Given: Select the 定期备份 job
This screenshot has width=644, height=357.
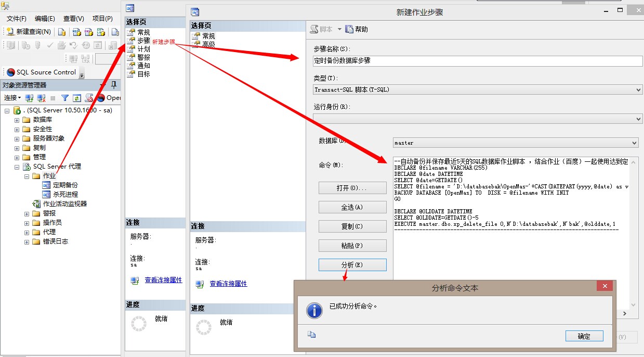Looking at the screenshot, I should click(x=65, y=185).
